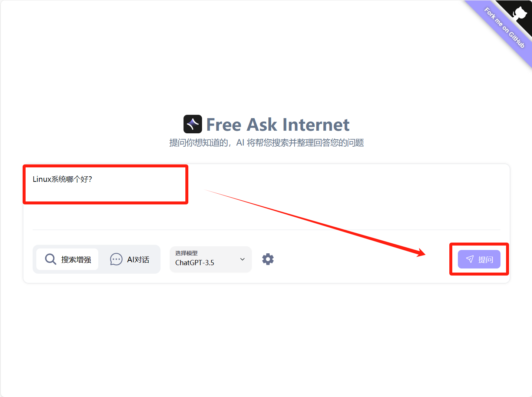Expand the 选择模型 dropdown chevron

click(x=242, y=259)
